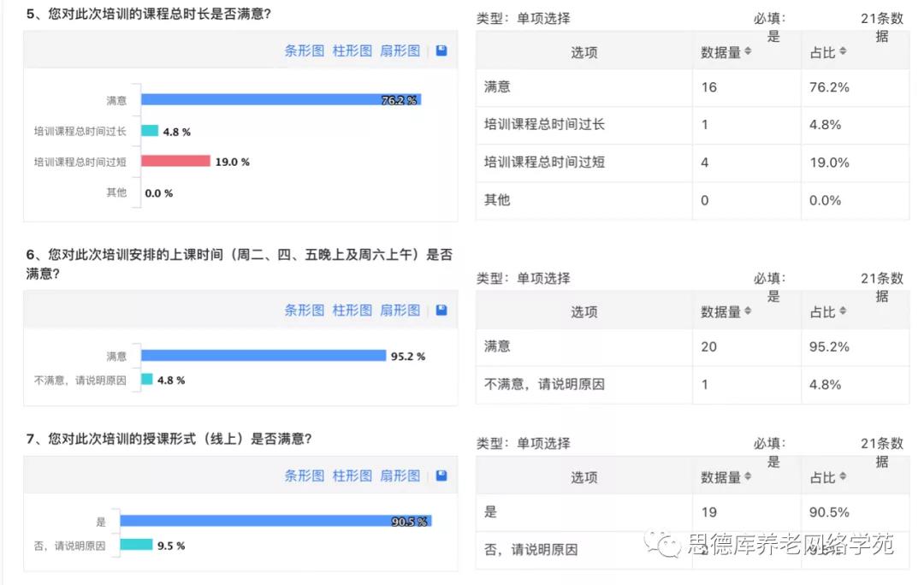924x585 pixels.
Task: Click save icon in question 5 chart
Action: coord(441,50)
